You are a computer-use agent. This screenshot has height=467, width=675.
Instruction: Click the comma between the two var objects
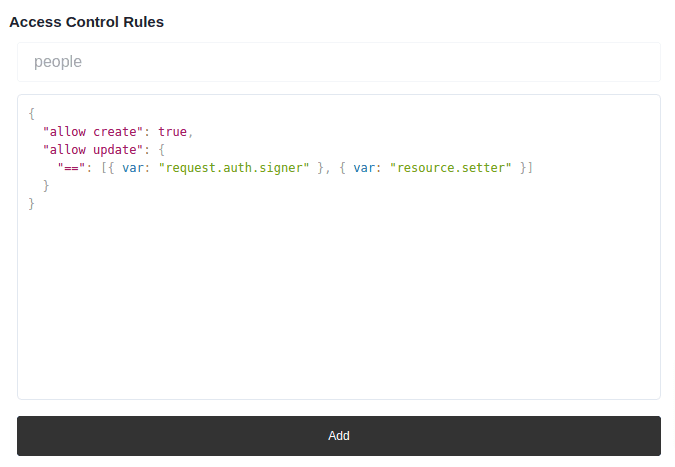[x=328, y=168]
